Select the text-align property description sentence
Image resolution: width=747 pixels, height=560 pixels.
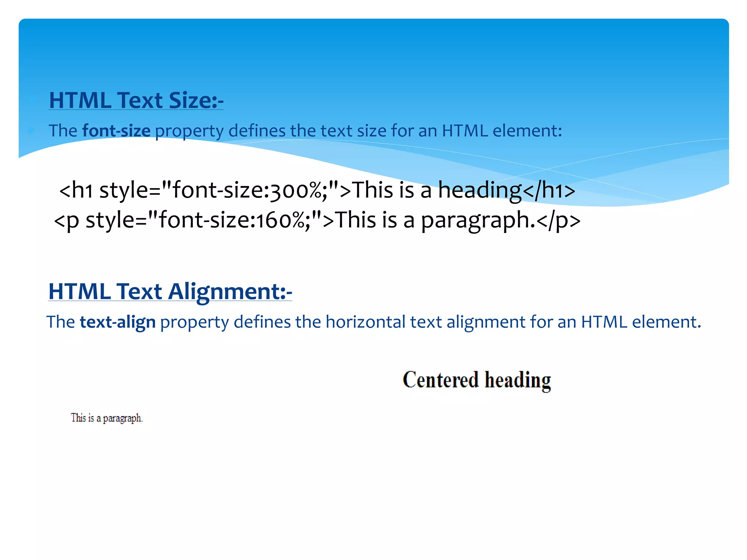(374, 322)
